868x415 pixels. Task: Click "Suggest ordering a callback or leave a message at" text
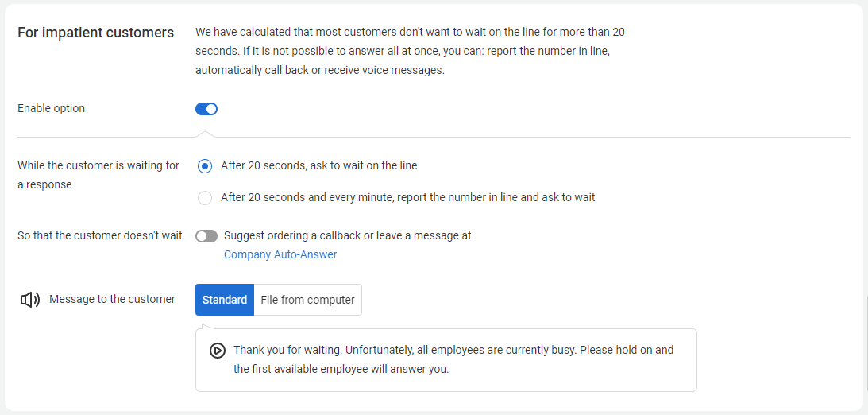[x=347, y=235]
